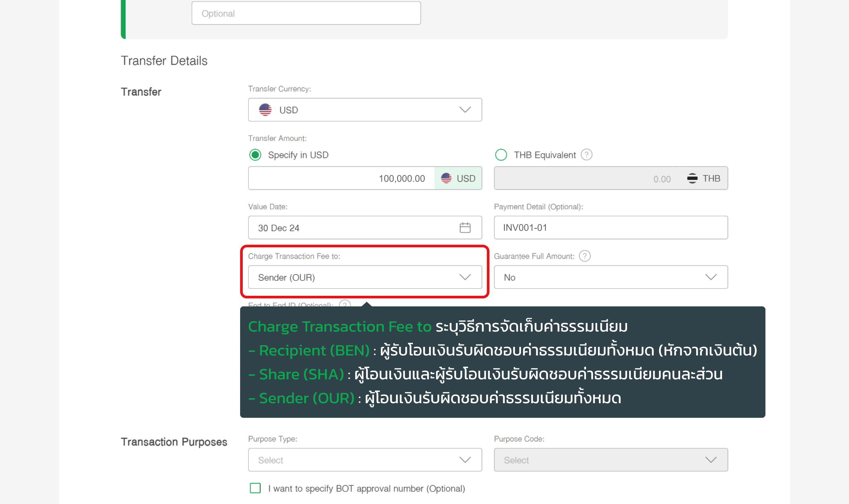The height and width of the screenshot is (504, 849).
Task: Click the Guarantee Full Amount help icon
Action: (585, 256)
